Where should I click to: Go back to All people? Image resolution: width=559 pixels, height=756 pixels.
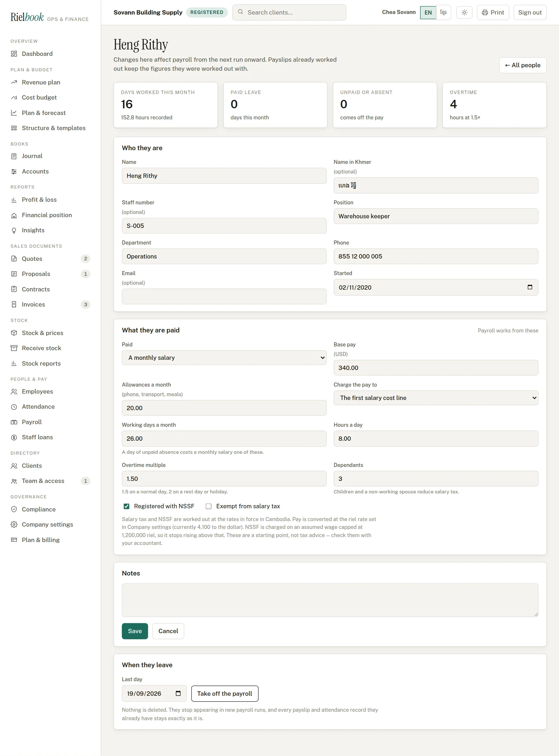(522, 65)
